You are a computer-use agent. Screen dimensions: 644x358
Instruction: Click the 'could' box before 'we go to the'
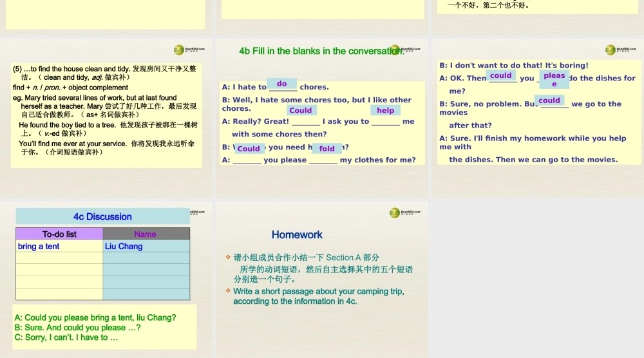point(549,100)
